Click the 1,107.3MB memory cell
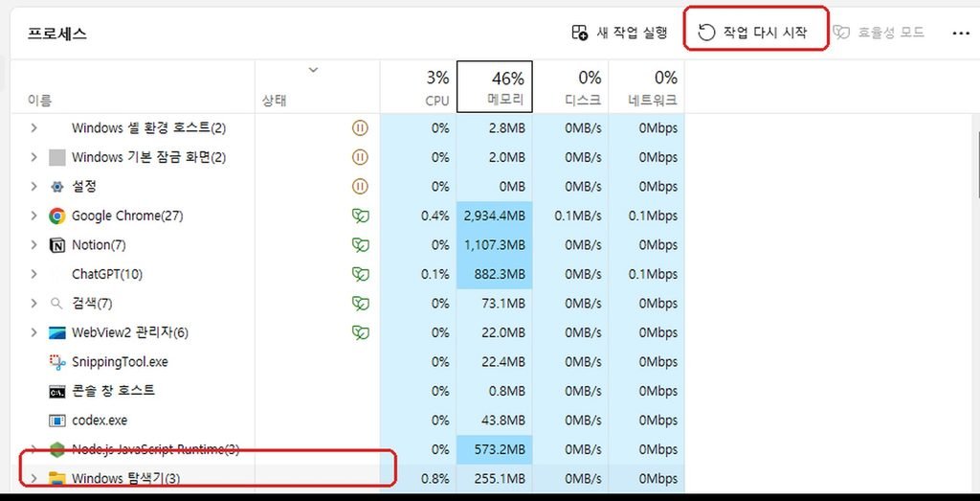The image size is (980, 501). coord(495,245)
